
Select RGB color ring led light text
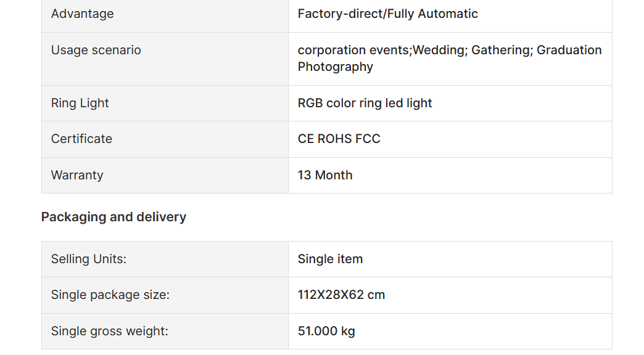coord(365,103)
